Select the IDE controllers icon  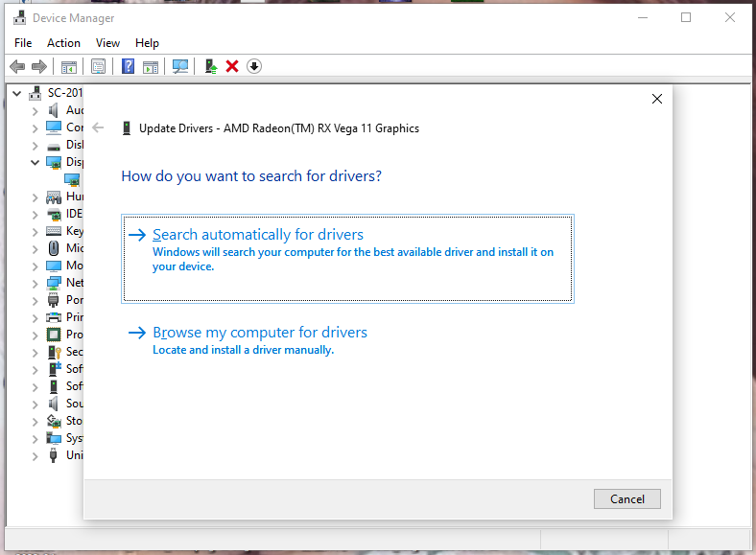(x=54, y=214)
